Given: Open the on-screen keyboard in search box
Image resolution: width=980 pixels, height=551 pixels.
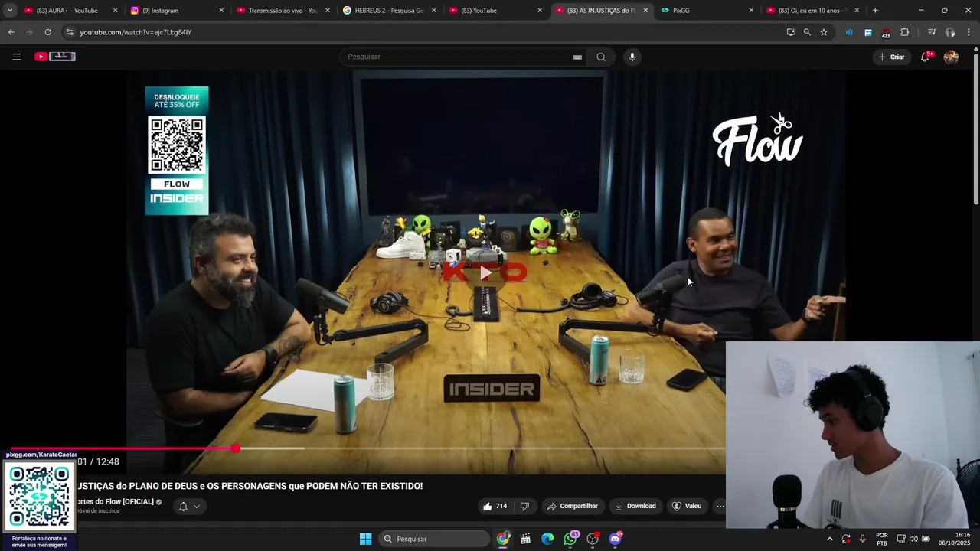Looking at the screenshot, I should pyautogui.click(x=577, y=57).
